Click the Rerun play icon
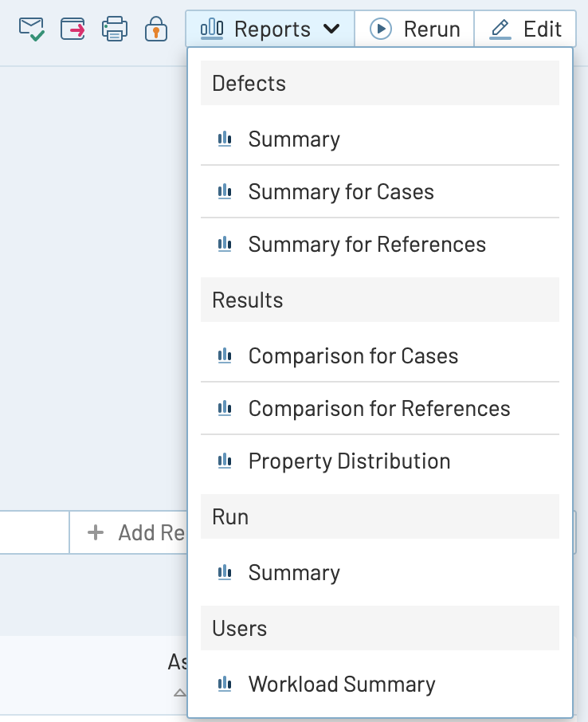588x722 pixels. tap(381, 29)
